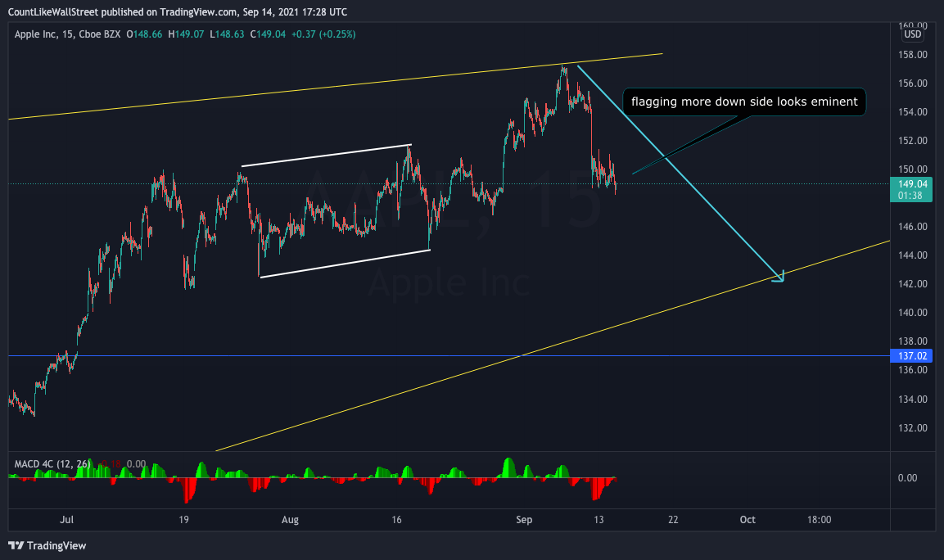Click the Jul label on time axis
Viewport: 944px width, 560px height.
(67, 520)
